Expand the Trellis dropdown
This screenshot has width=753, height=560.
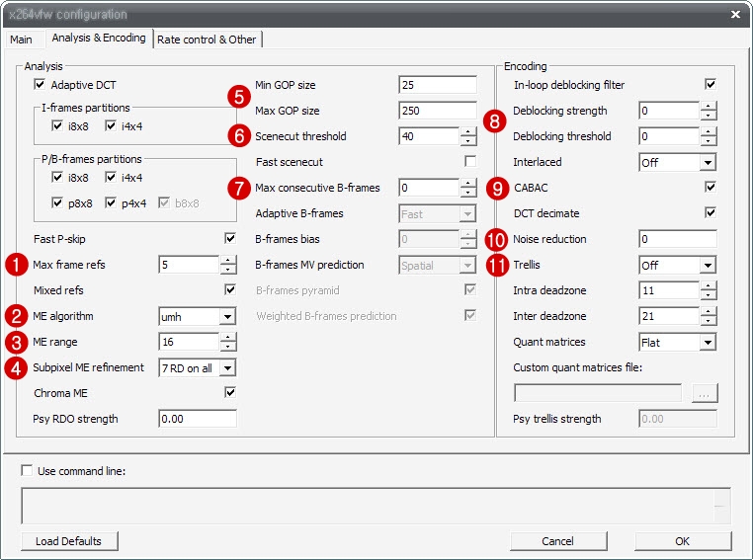pos(708,266)
